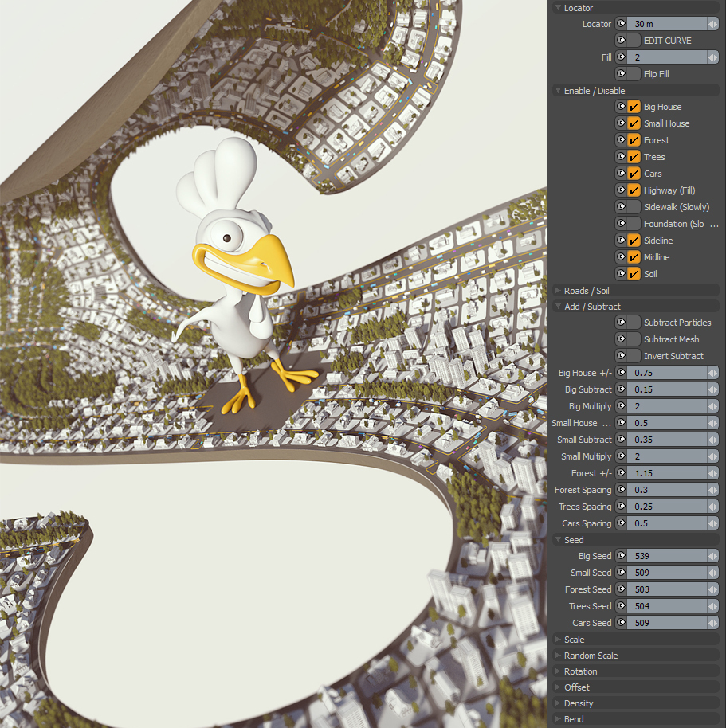Click the keyframe icon for Big Multiply
726x728 pixels.
[621, 406]
